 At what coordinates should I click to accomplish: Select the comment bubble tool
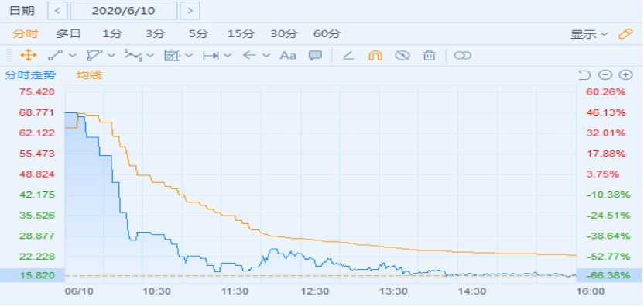click(x=315, y=56)
